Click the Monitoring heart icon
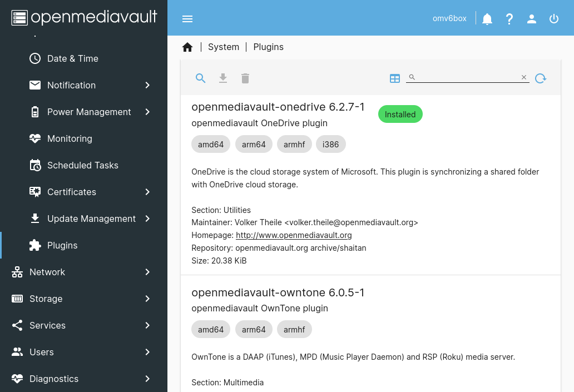 coord(35,138)
